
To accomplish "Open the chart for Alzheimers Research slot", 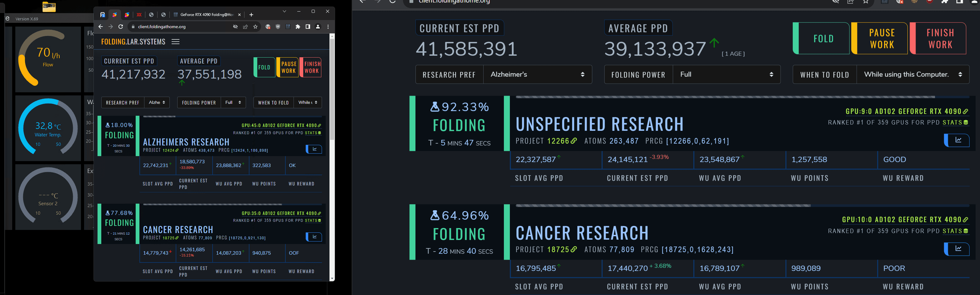I will (314, 149).
